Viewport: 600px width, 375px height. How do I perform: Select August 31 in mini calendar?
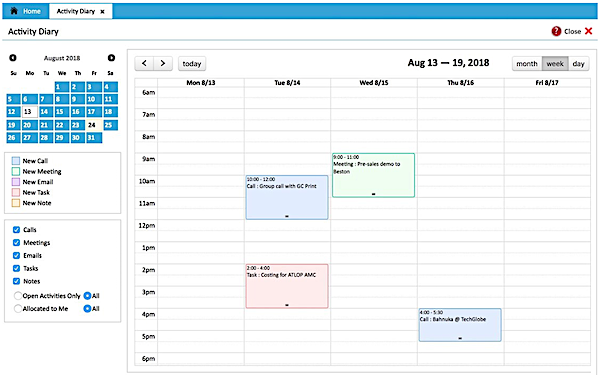(93, 138)
